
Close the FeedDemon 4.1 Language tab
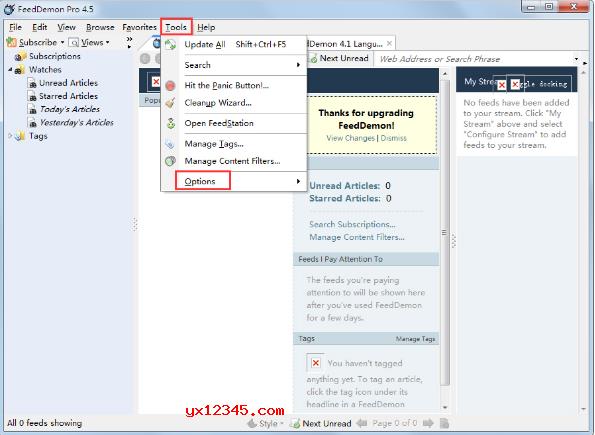[389, 44]
